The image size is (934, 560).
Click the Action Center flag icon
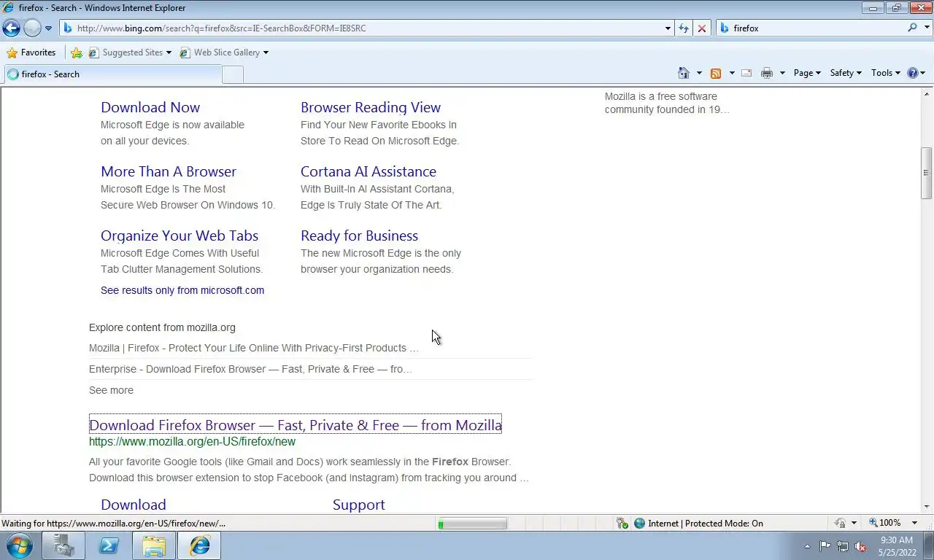[825, 546]
